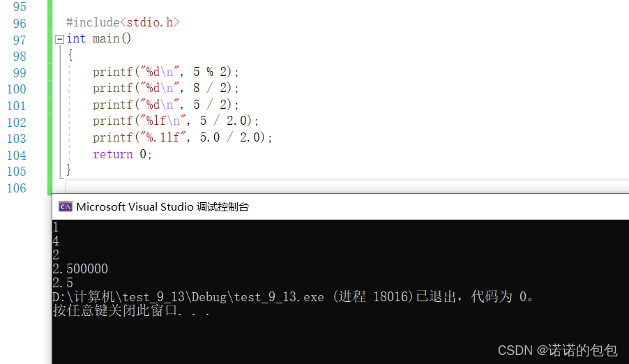This screenshot has width=629, height=364.
Task: Click the printf line with 8 / 2
Action: (x=166, y=88)
